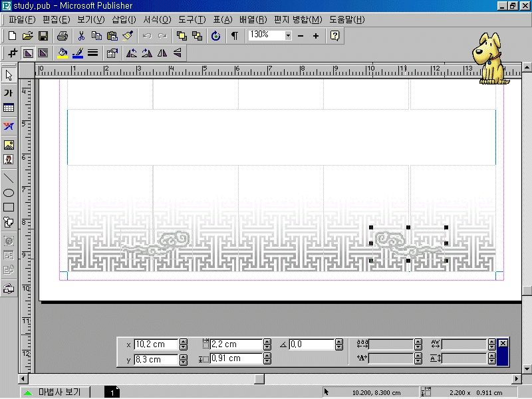Open the Design Gallery Object tool
Screen dimensions: 532x399
coord(9,289)
